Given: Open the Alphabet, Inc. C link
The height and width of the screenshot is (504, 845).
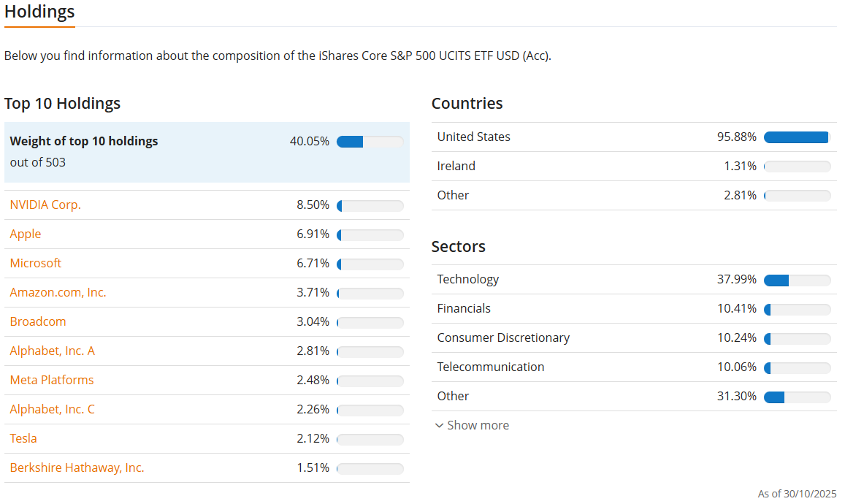Looking at the screenshot, I should pos(53,409).
